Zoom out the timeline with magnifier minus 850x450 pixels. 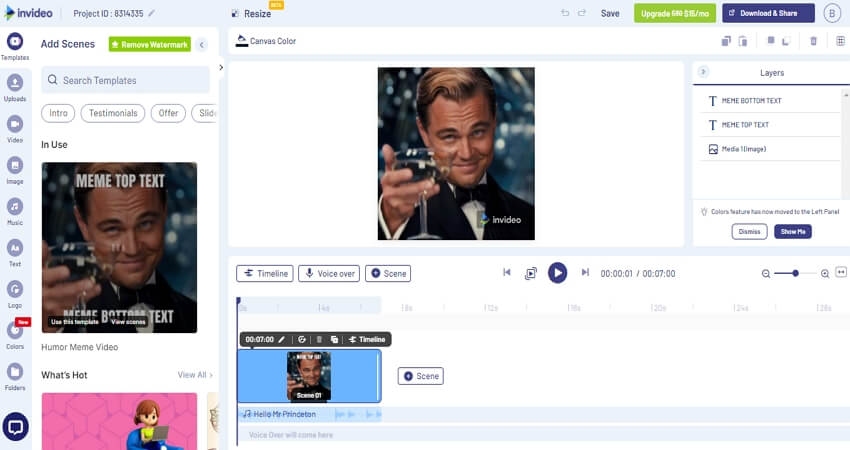[766, 274]
